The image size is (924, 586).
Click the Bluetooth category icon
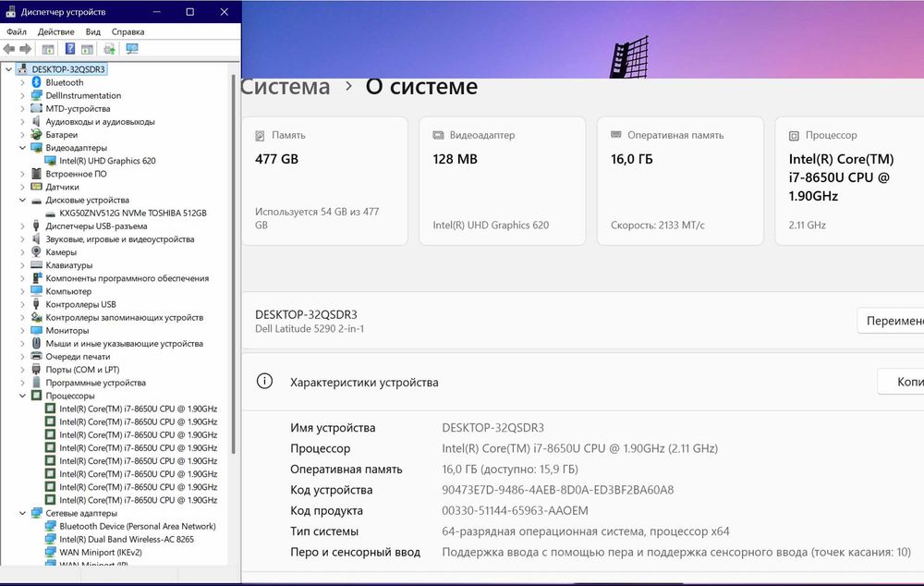(x=37, y=82)
